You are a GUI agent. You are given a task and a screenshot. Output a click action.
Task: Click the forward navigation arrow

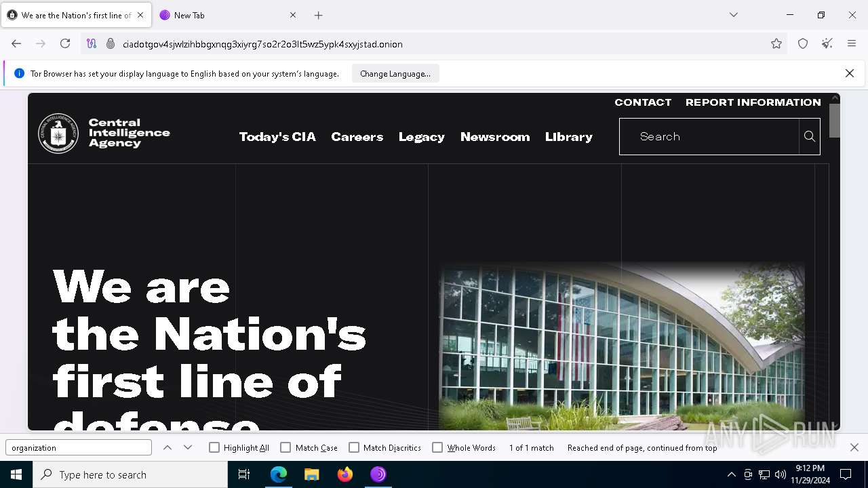[41, 43]
